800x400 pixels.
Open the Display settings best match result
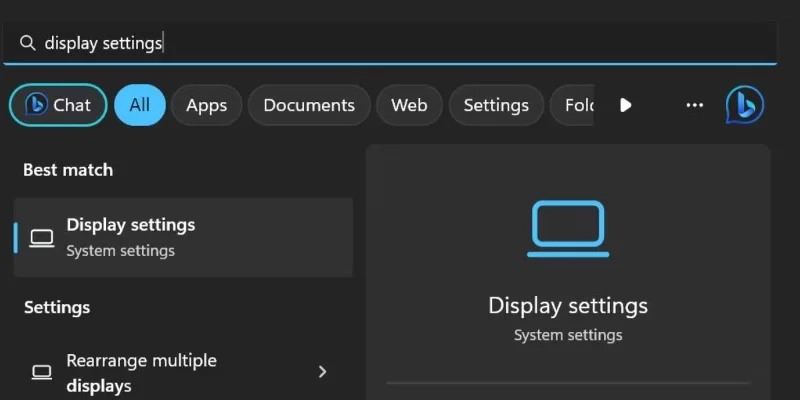183,237
